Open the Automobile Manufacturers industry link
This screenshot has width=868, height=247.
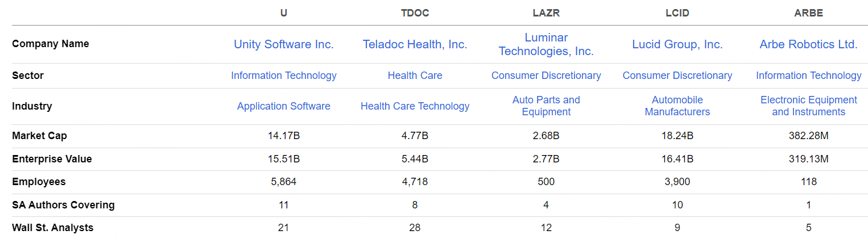(x=677, y=106)
